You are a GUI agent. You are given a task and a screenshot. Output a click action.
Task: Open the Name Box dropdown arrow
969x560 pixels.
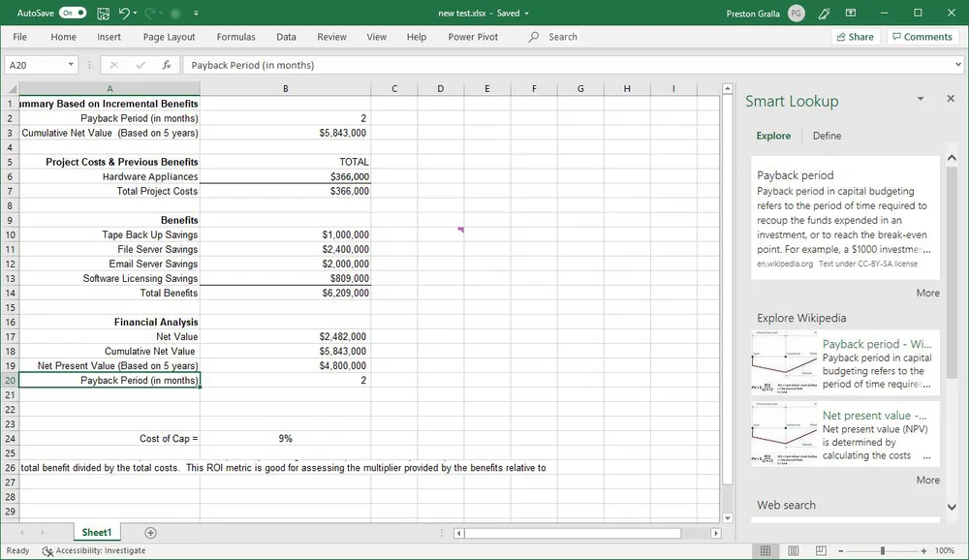coord(71,65)
